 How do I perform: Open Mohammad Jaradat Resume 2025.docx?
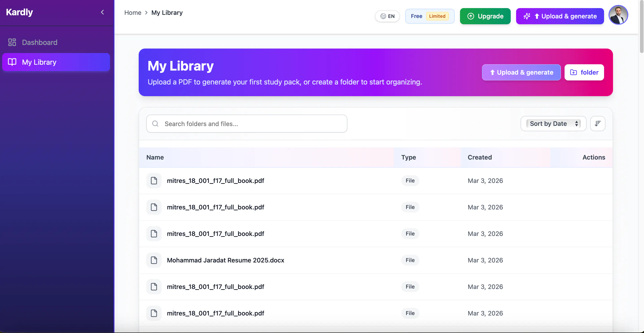(x=226, y=260)
